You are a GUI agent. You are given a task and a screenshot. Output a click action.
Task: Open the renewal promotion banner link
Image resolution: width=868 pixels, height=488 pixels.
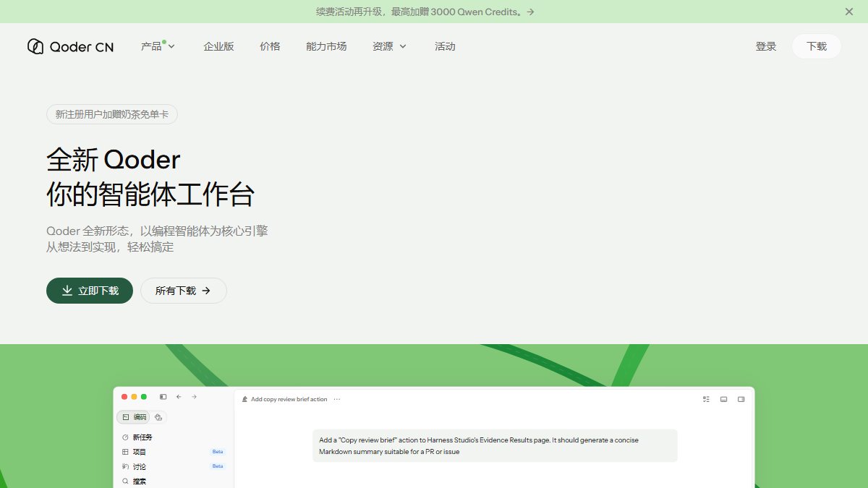point(425,12)
